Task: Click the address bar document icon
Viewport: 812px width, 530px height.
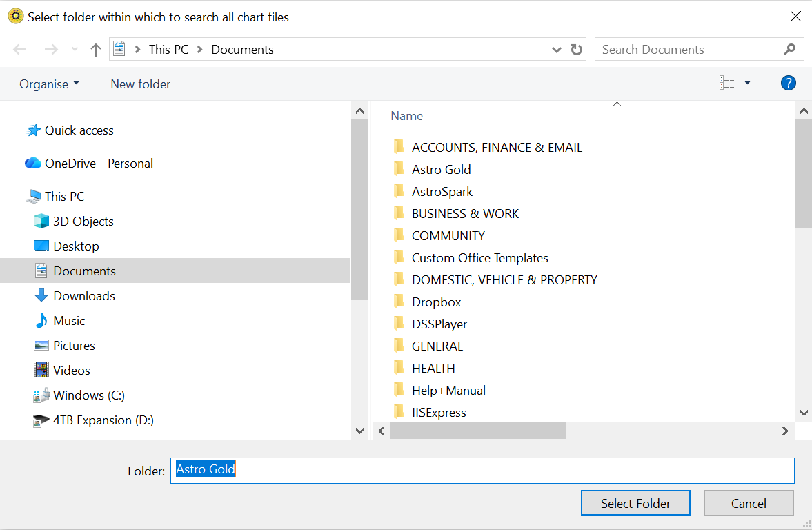Action: (119, 49)
